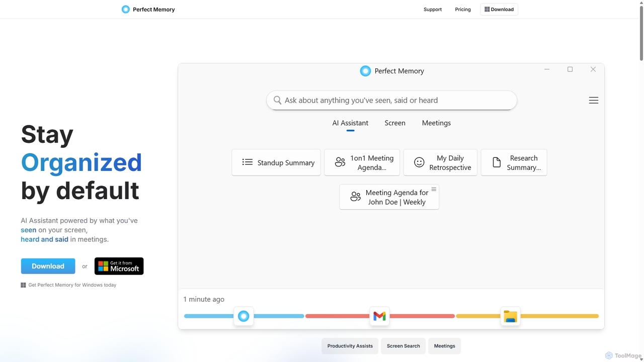The height and width of the screenshot is (362, 644).
Task: Click the blue Download button
Action: 48,266
